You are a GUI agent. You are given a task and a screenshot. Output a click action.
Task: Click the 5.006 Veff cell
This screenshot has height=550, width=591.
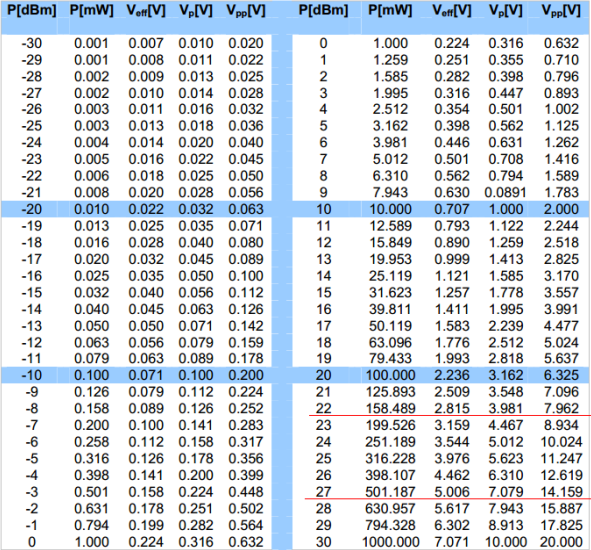(452, 492)
